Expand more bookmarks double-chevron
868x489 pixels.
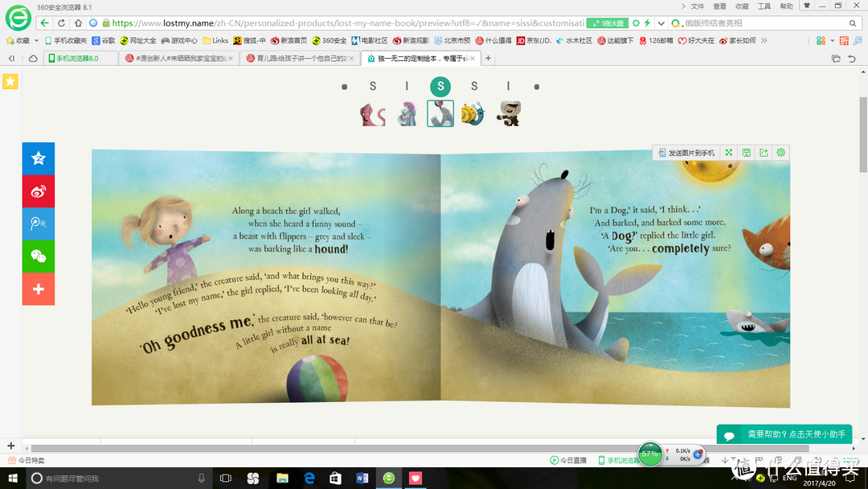pos(764,40)
